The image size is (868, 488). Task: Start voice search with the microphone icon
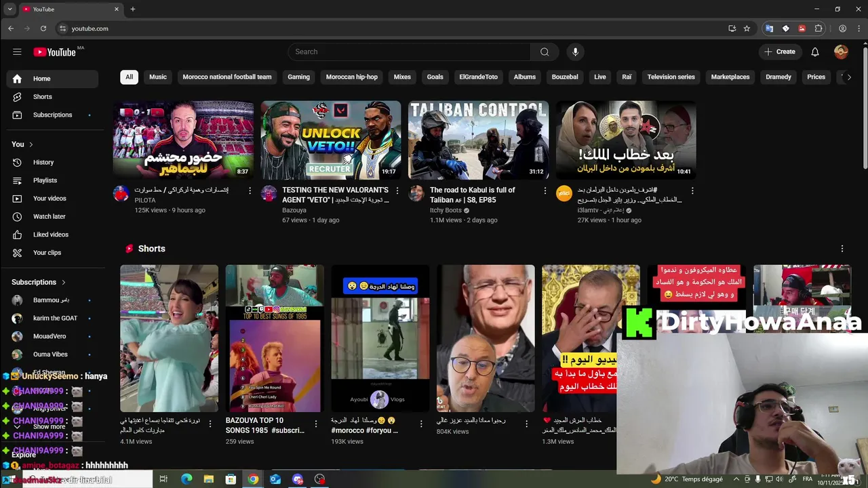[575, 52]
